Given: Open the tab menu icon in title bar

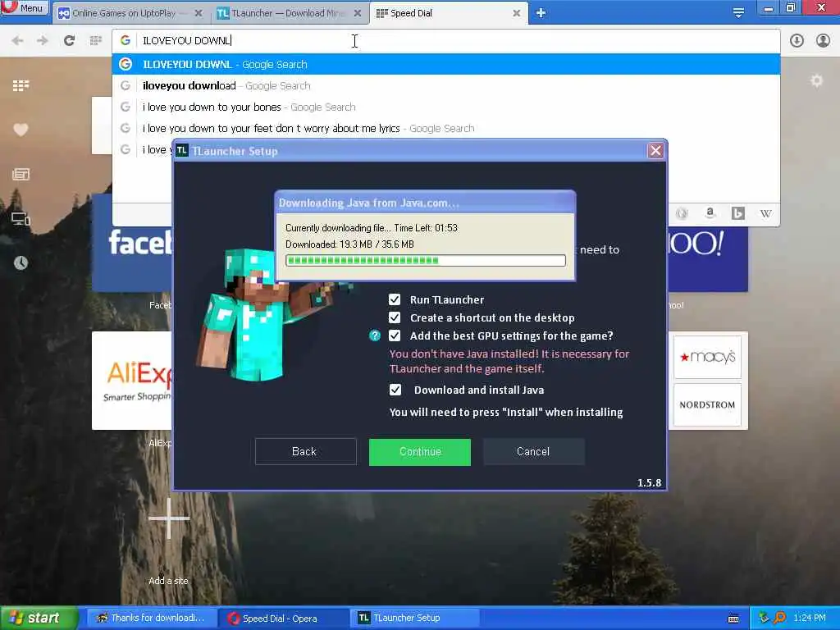Looking at the screenshot, I should [x=739, y=13].
